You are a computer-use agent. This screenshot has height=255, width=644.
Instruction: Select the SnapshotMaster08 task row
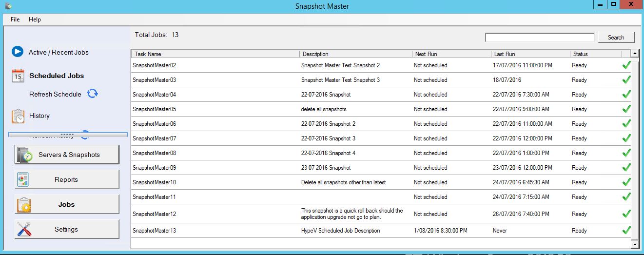point(381,153)
